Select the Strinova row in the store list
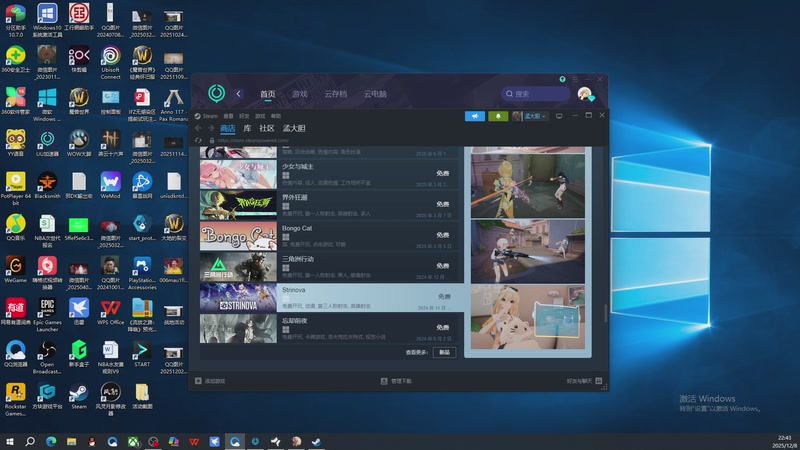Viewport: 800px width, 450px height. point(332,297)
